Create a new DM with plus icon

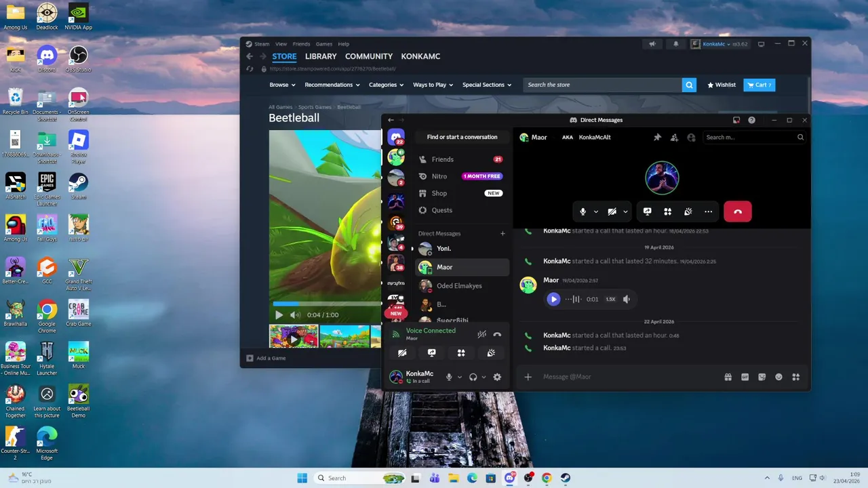[x=502, y=233]
